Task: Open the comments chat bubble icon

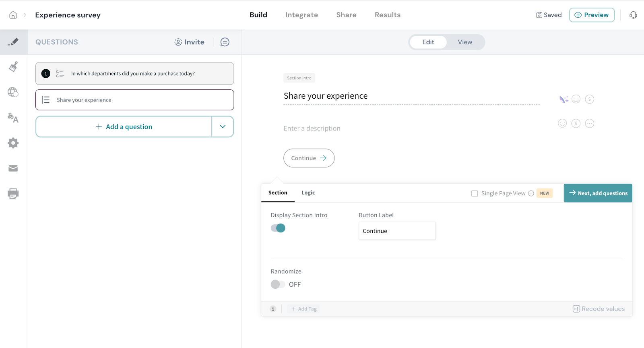Action: [x=225, y=42]
